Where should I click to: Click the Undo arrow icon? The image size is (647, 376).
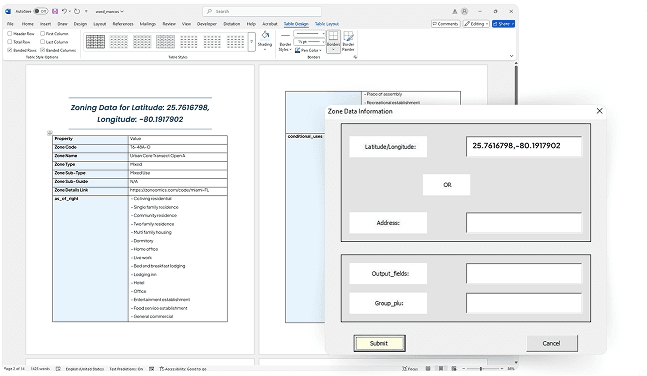click(64, 11)
